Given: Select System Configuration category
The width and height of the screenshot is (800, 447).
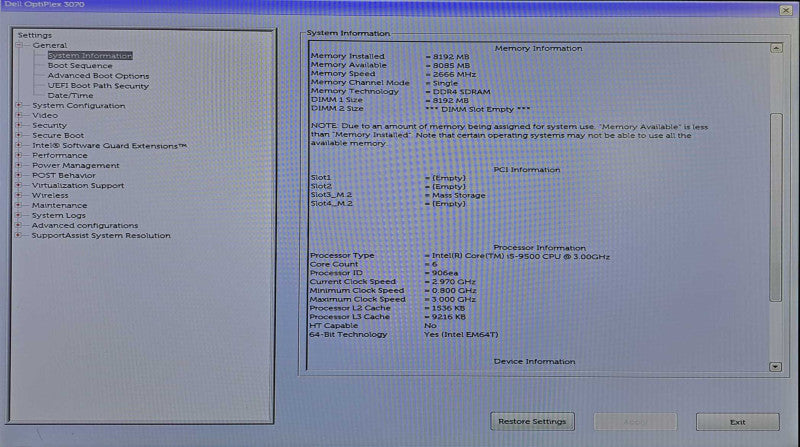Looking at the screenshot, I should click(79, 106).
